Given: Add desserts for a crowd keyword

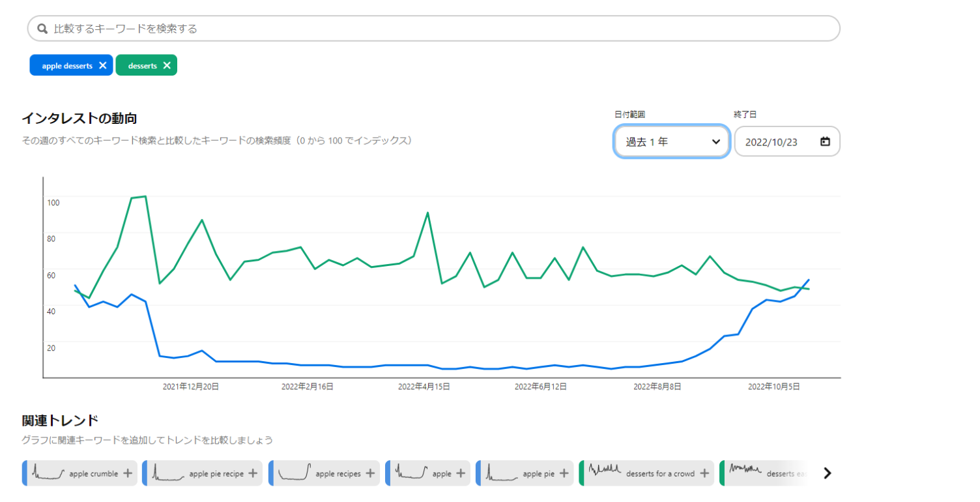Looking at the screenshot, I should point(704,473).
